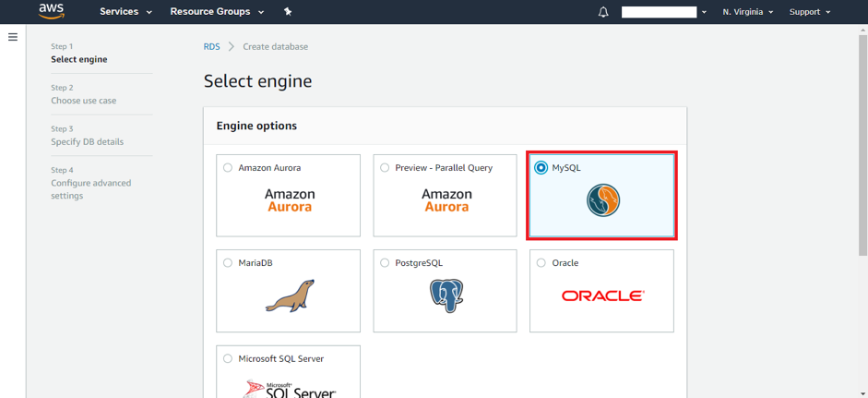Select the Preview - Parallel Query radio button
Screen dimensions: 868x398
385,167
